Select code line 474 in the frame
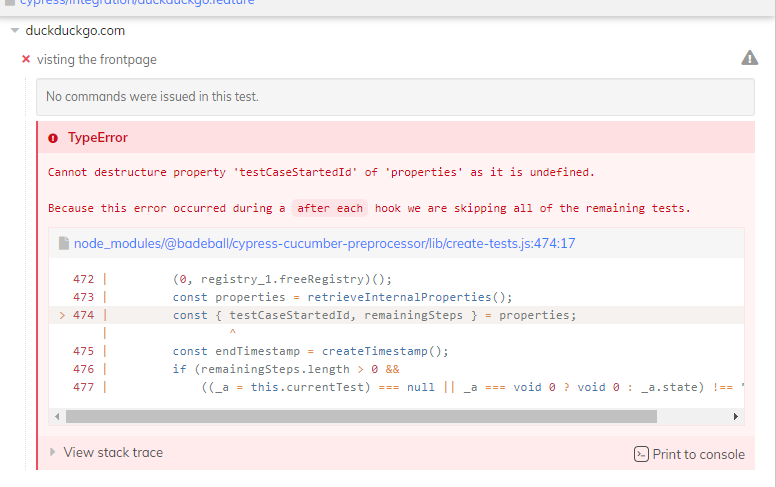The width and height of the screenshot is (776, 487). pyautogui.click(x=396, y=315)
